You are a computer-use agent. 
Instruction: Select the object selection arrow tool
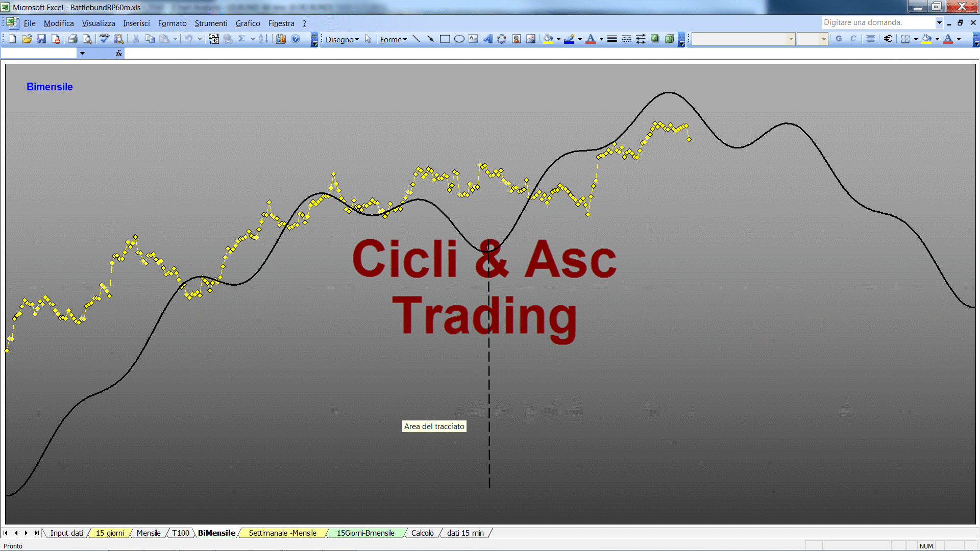pyautogui.click(x=368, y=39)
